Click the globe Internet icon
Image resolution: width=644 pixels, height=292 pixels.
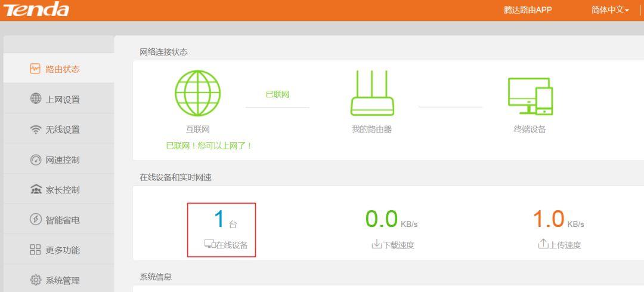point(197,93)
